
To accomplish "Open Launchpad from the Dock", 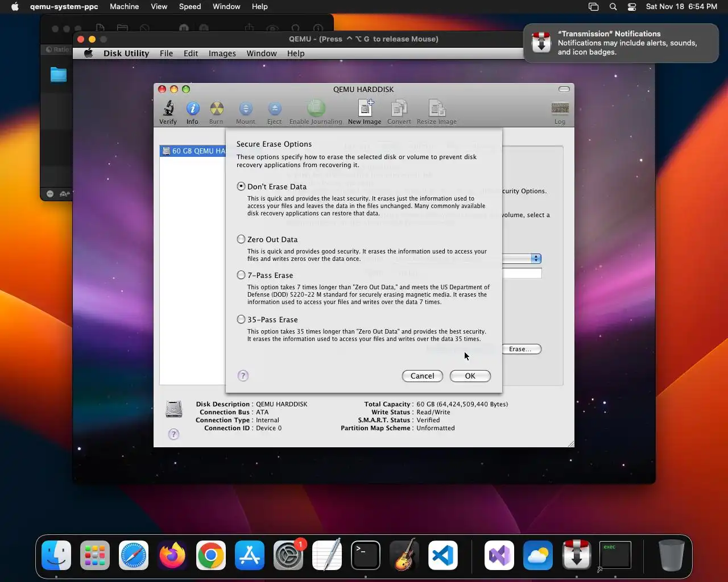I will coord(95,555).
